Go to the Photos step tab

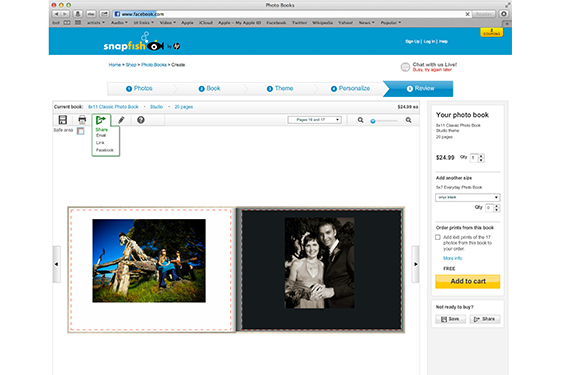pos(139,88)
